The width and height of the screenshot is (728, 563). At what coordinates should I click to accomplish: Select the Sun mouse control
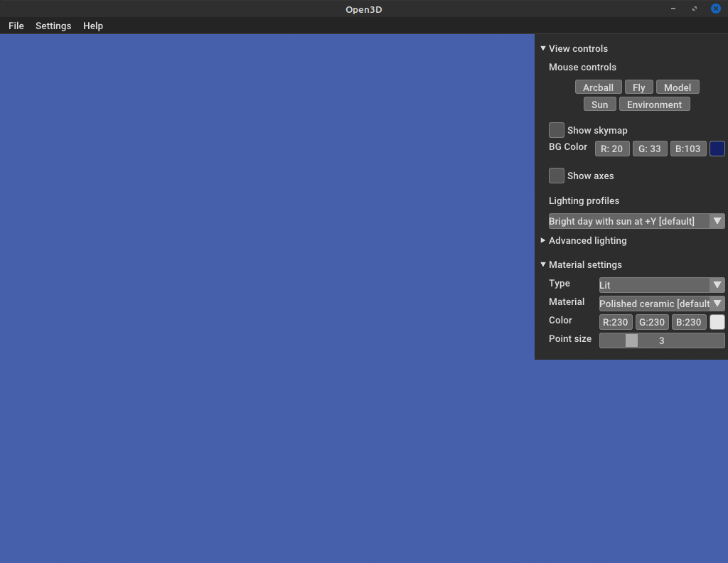click(x=599, y=104)
